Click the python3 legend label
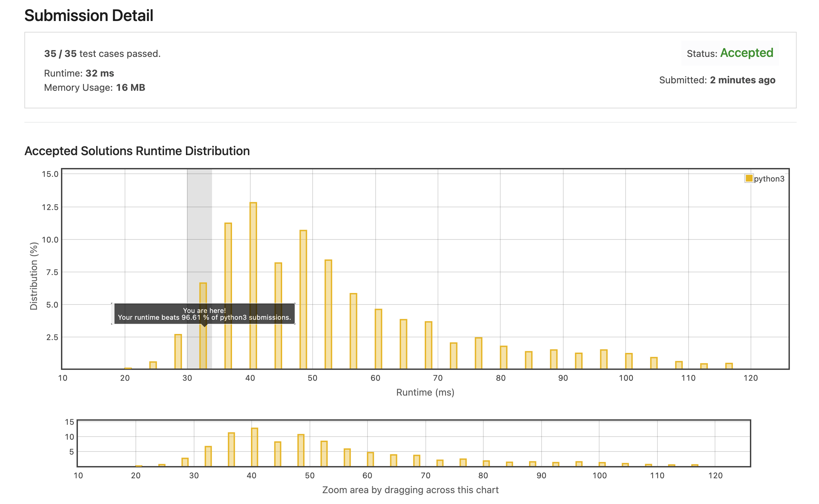This screenshot has width=819, height=504. coord(769,179)
